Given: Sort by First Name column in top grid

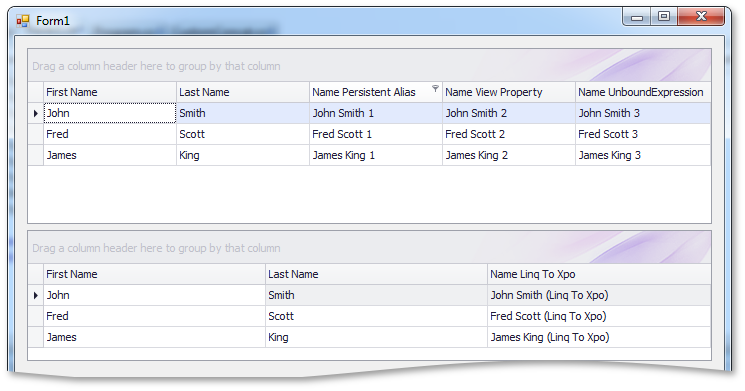Looking at the screenshot, I should pos(110,92).
